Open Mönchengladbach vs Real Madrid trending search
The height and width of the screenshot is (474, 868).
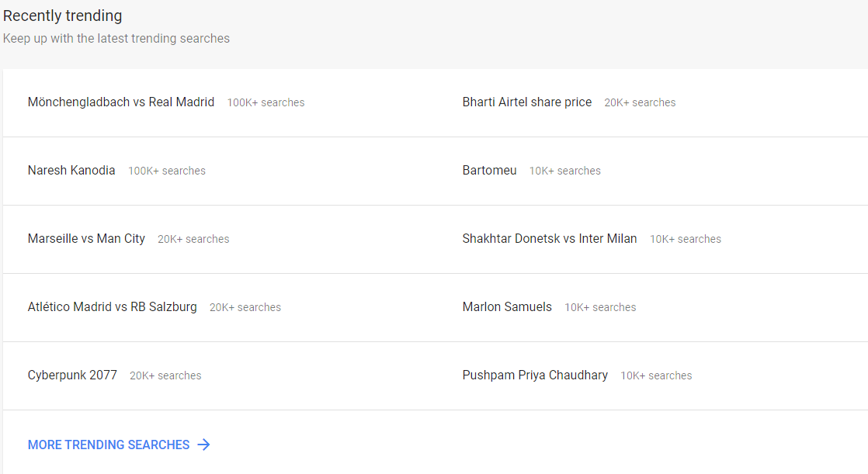click(x=120, y=102)
